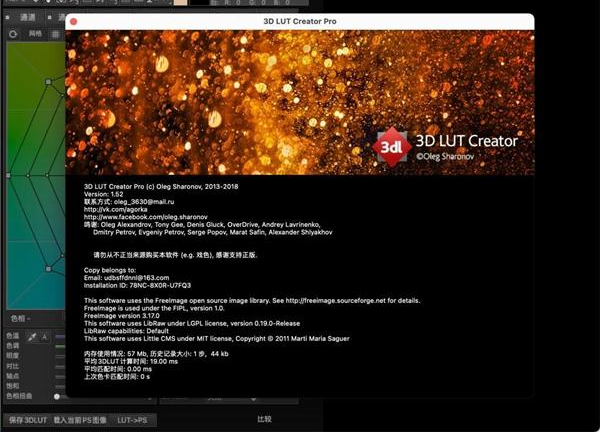Click the 平均3DLUT计算时间: 19.00 ms line
Screen dimensions: 600x432
point(131,361)
